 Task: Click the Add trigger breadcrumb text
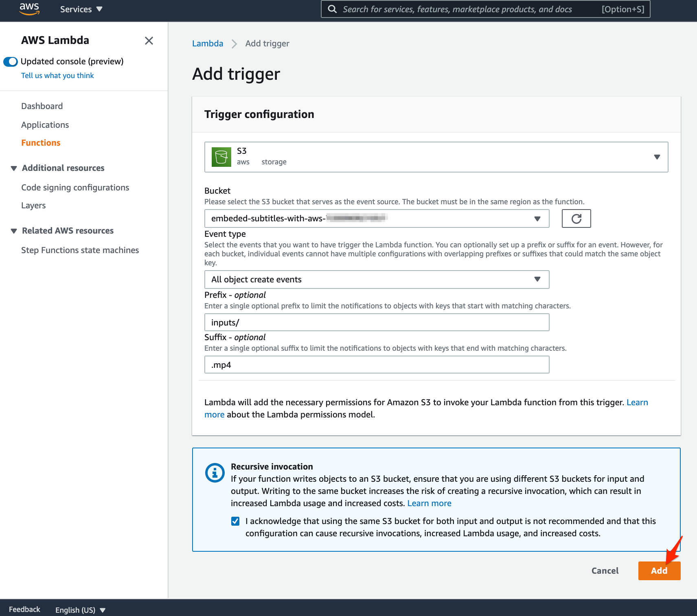[267, 44]
